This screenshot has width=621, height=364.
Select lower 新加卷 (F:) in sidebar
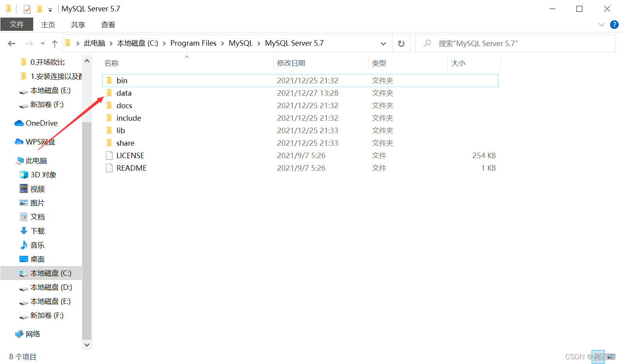point(41,315)
